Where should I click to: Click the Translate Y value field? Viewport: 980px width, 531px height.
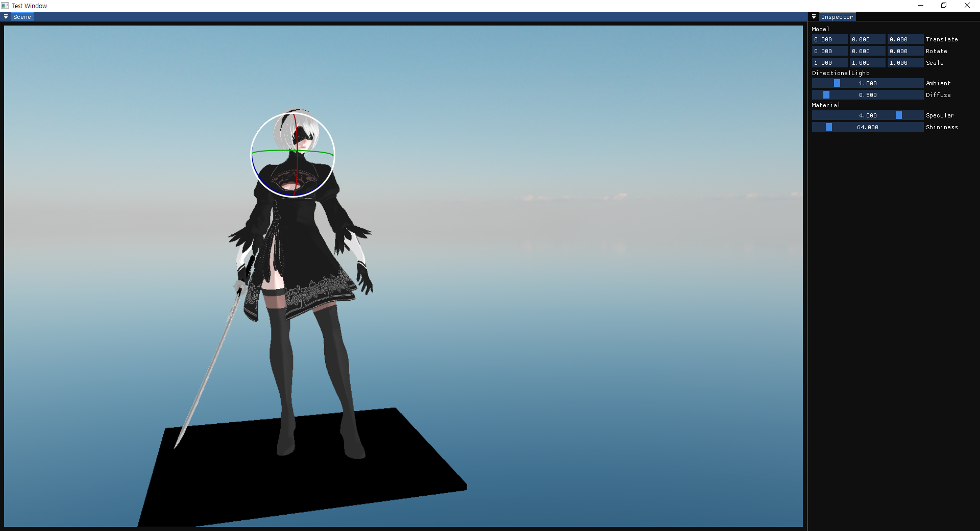point(868,39)
